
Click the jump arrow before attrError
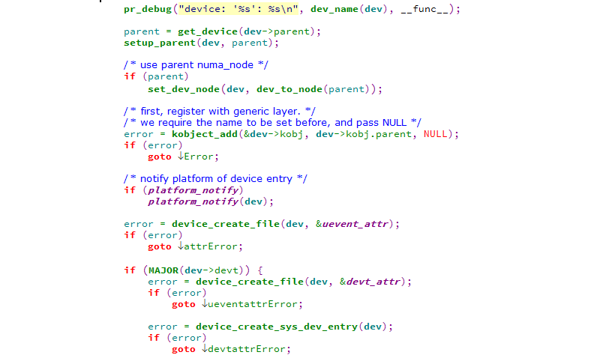181,246
